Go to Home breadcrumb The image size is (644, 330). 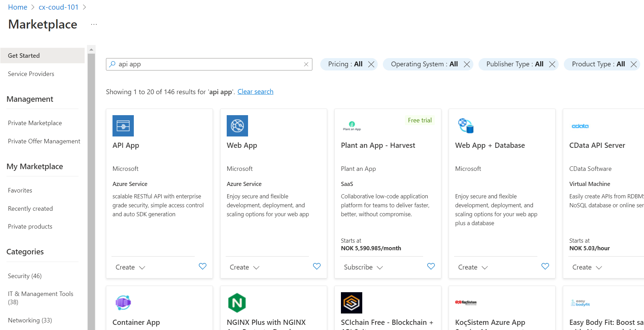pyautogui.click(x=18, y=7)
